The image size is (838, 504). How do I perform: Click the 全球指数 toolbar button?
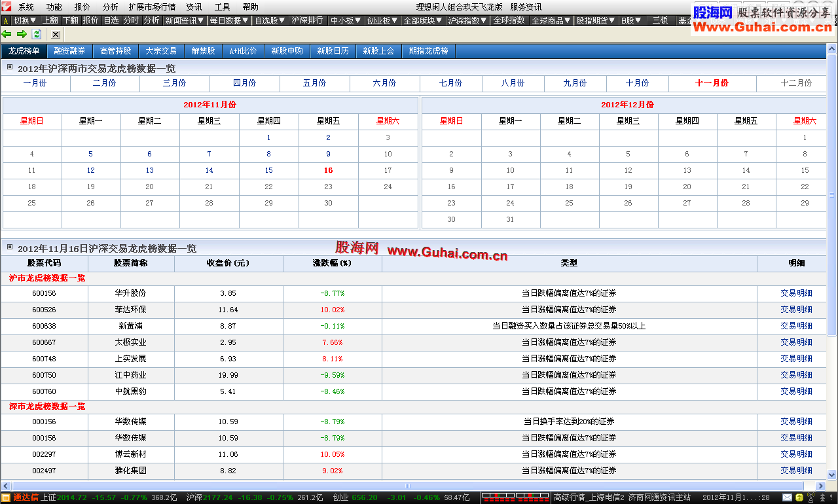pos(509,21)
